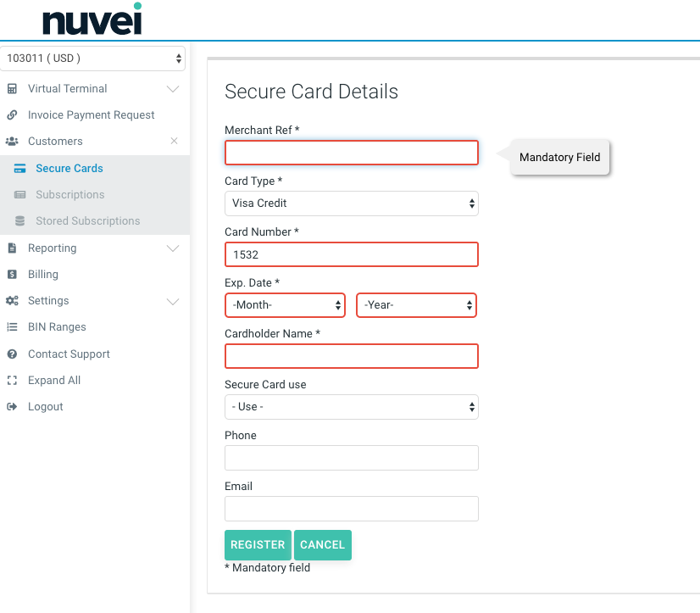Open Stored Subscriptions in the sidebar
The width and height of the screenshot is (700, 613).
click(x=87, y=221)
